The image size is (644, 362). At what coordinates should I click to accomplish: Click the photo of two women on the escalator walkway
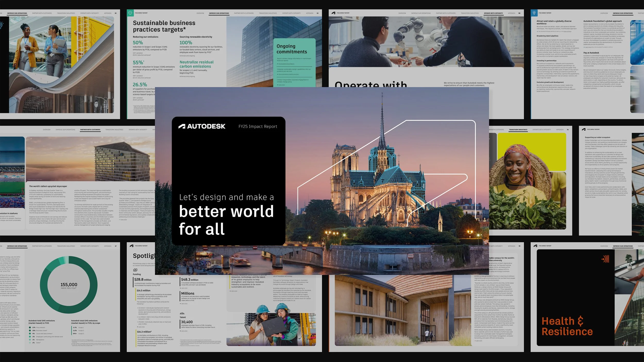(61, 65)
